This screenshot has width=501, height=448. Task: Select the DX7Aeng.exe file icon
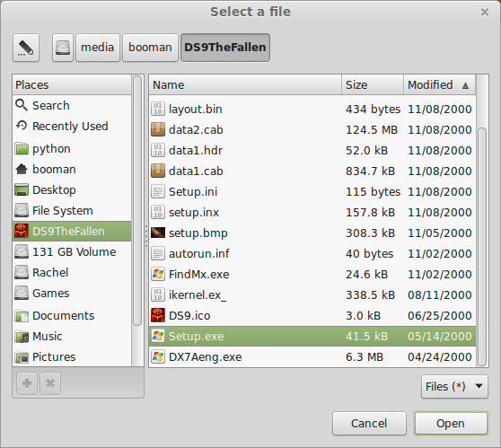[x=158, y=357]
